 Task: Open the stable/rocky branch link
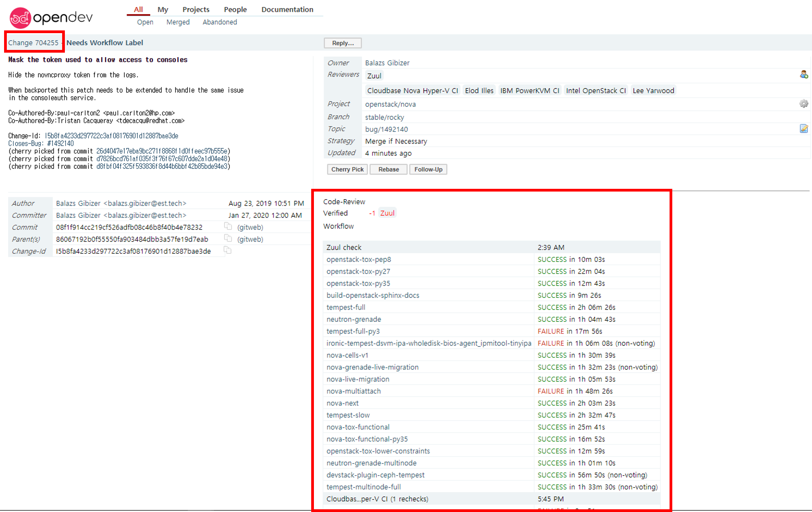pos(385,117)
